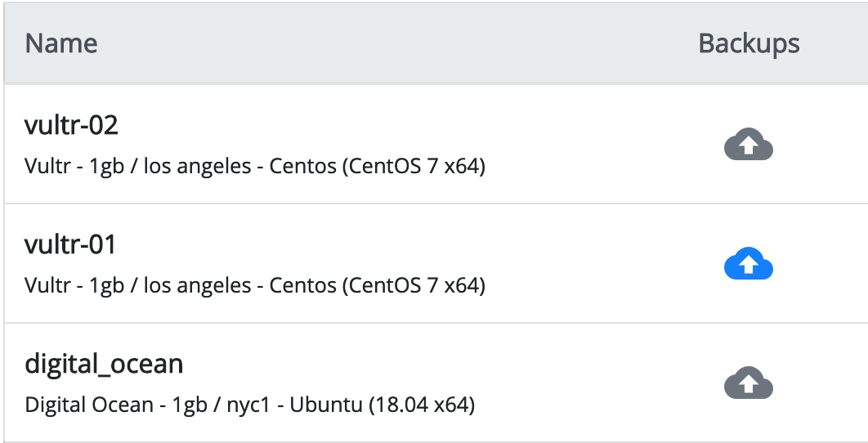
Task: Click 'nyc1' region in digital_ocean row
Action: point(248,406)
